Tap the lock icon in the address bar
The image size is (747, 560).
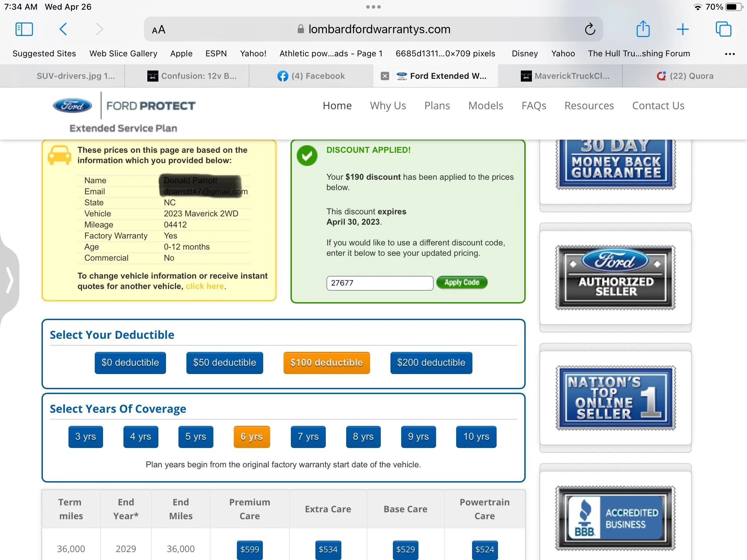click(301, 29)
